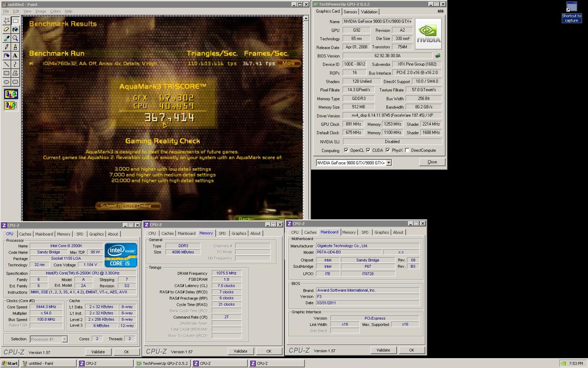This screenshot has height=368, width=588.
Task: Pick the Text tool in Paint
Action: [15, 56]
